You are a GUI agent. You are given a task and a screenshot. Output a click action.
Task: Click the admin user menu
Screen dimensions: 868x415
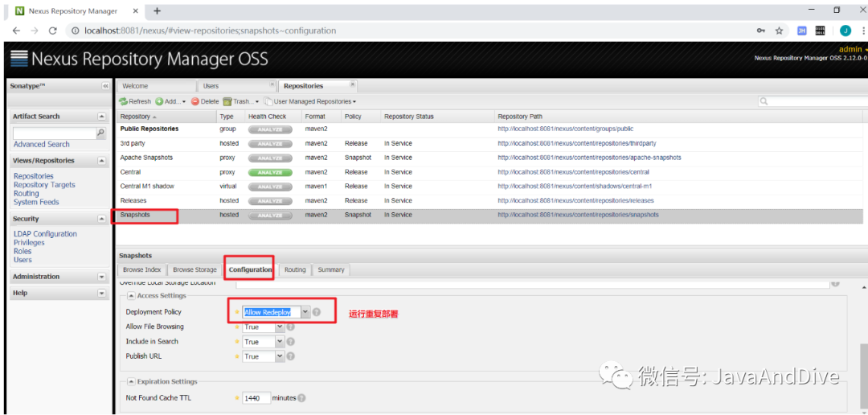coord(853,49)
